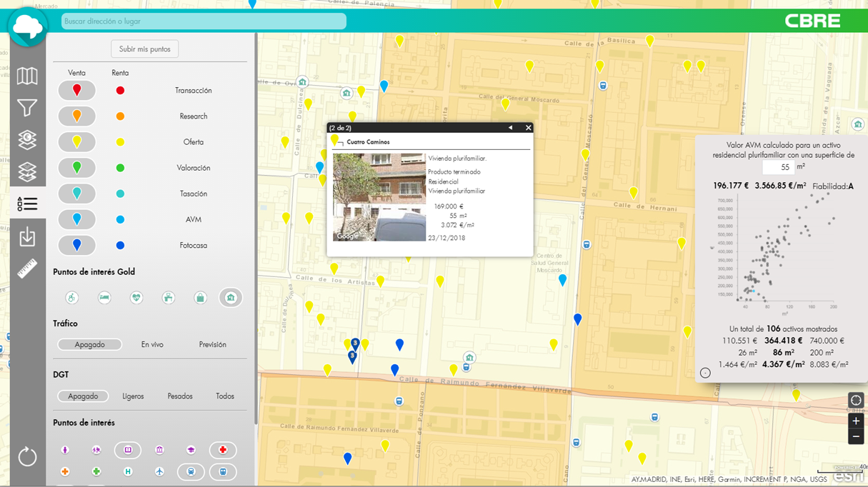Select 'En vivo' traffic option
Image resolution: width=868 pixels, height=487 pixels.
pyautogui.click(x=152, y=345)
